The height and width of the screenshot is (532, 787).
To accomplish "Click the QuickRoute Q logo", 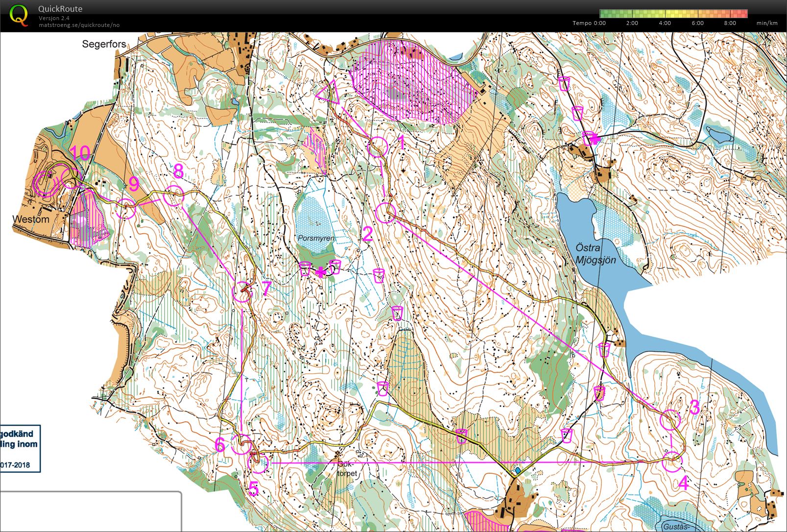I will coord(19,15).
